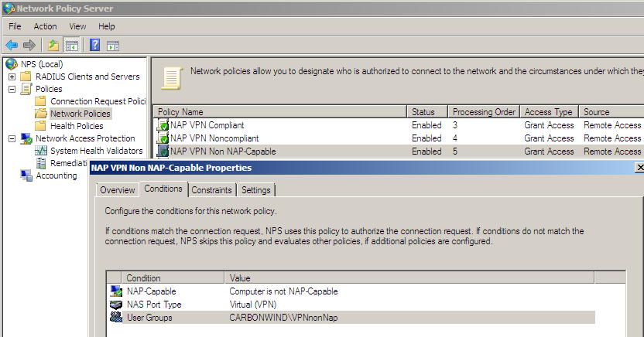Viewport: 644px width, 337px height.
Task: Click the Forward arrow toolbar icon
Action: [x=29, y=45]
